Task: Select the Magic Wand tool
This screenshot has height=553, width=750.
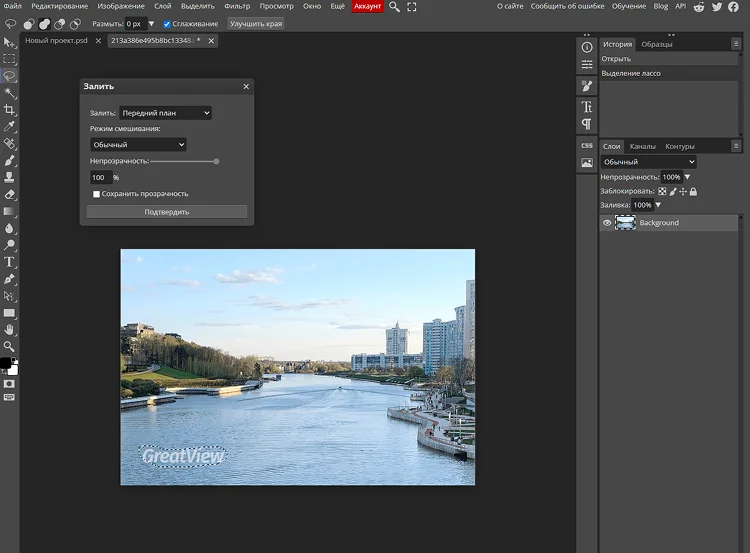Action: pos(10,93)
